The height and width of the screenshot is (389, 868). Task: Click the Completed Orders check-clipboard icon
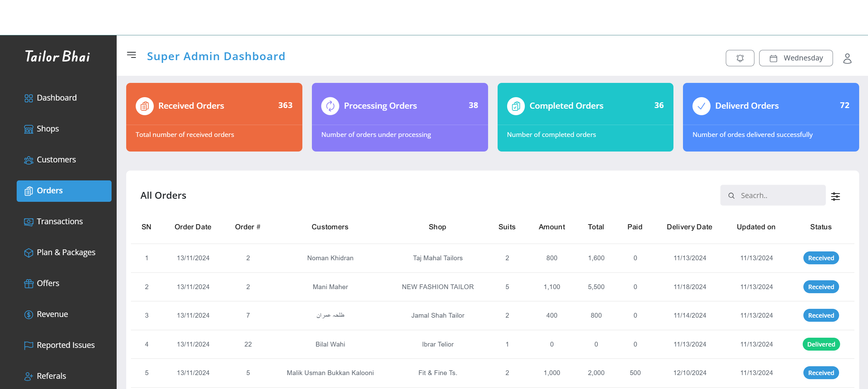coord(516,106)
